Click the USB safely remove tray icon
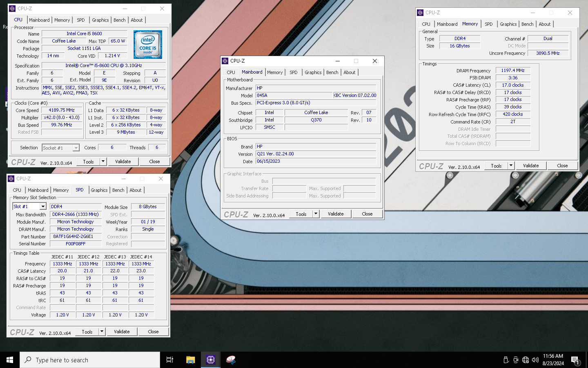 coord(506,360)
